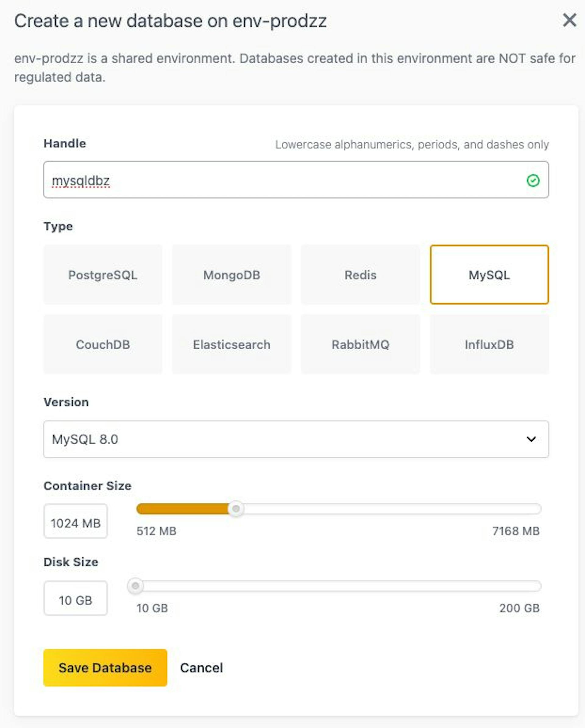Click the '512 MB' minimum label
Image resolution: width=585 pixels, height=728 pixels.
(156, 531)
